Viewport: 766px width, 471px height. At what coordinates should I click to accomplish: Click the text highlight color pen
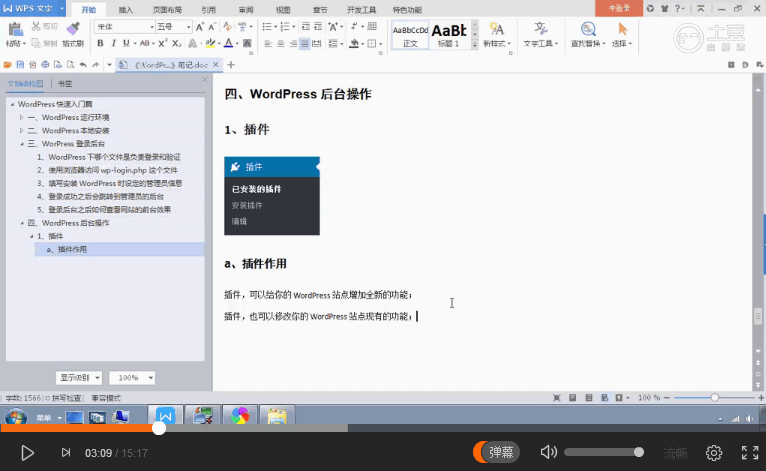click(210, 43)
